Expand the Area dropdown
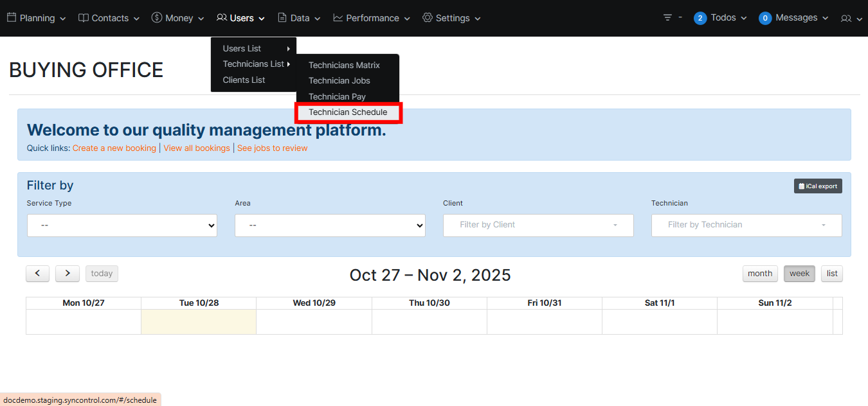Viewport: 868px width, 406px height. tap(330, 225)
